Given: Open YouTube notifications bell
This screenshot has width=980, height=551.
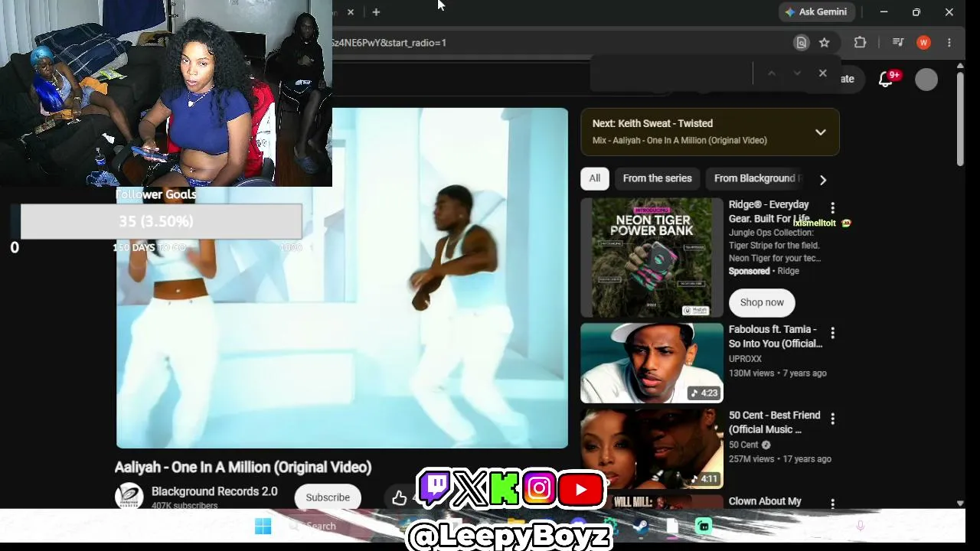Looking at the screenshot, I should [x=887, y=79].
